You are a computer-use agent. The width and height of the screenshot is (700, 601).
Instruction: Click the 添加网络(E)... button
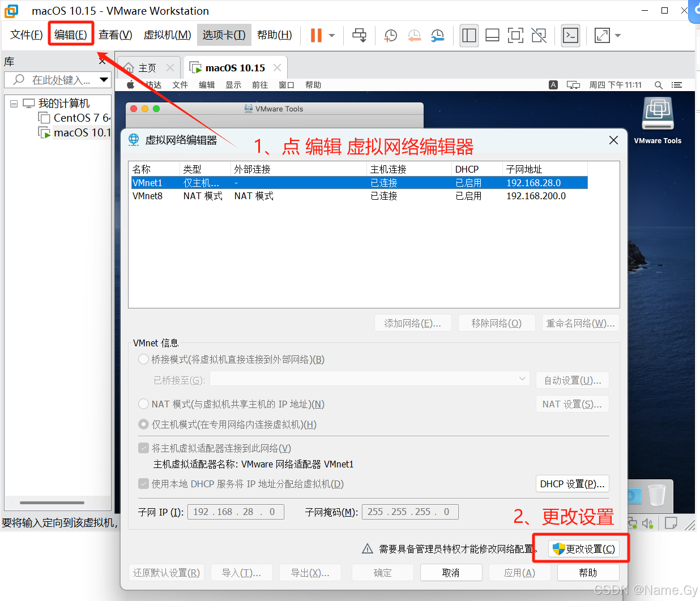point(413,323)
